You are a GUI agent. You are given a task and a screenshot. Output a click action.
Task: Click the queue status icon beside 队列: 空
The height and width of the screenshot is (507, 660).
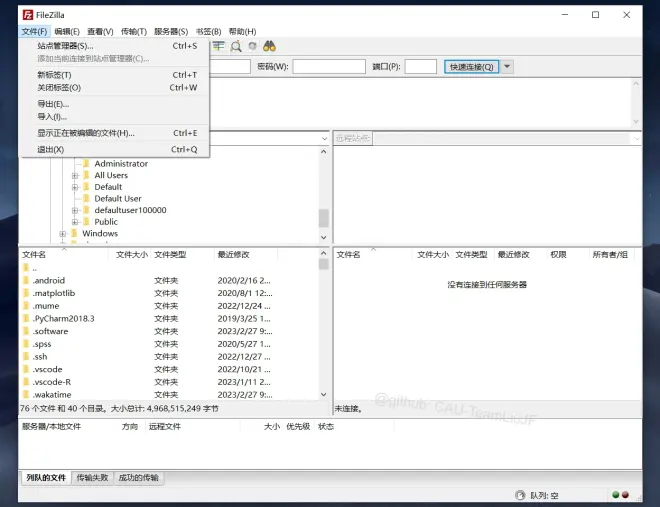click(520, 495)
